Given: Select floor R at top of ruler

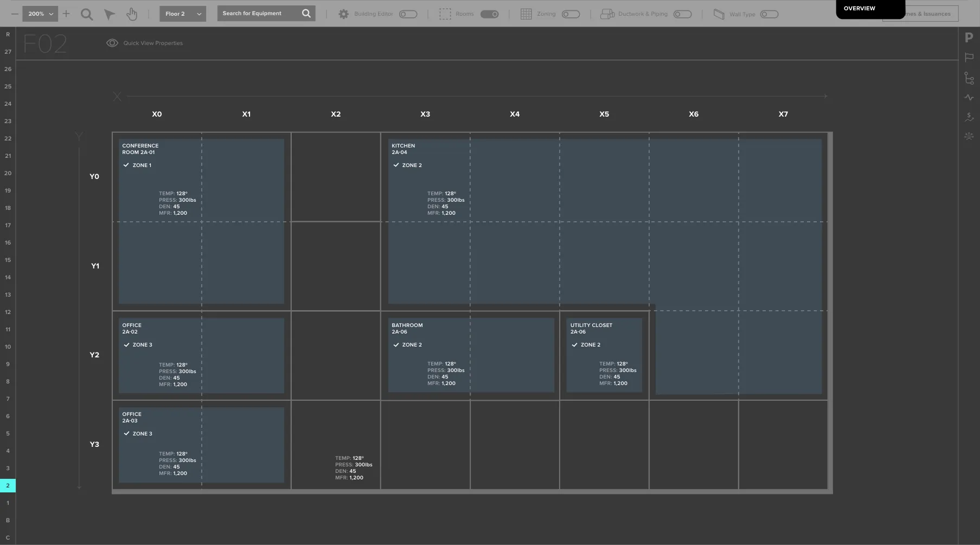Looking at the screenshot, I should pos(8,34).
